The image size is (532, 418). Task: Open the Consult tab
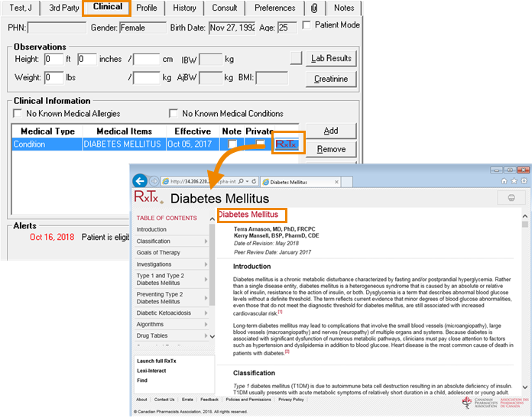[x=224, y=8]
